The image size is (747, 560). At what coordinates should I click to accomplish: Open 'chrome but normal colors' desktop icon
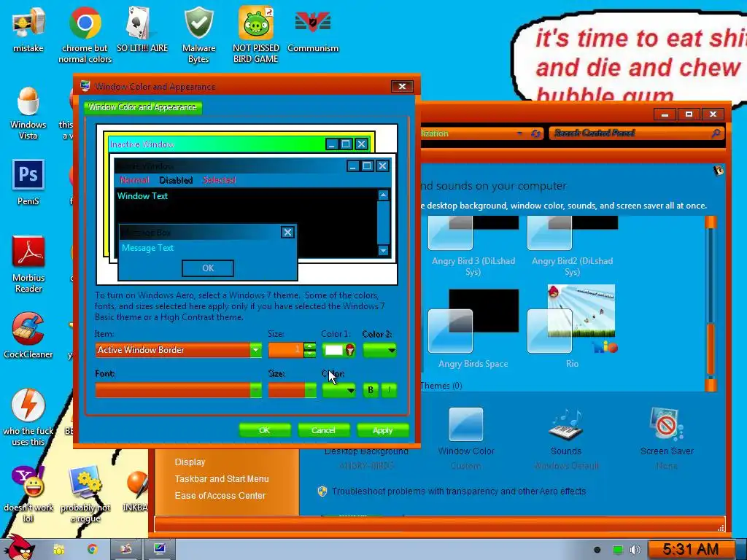(x=85, y=34)
